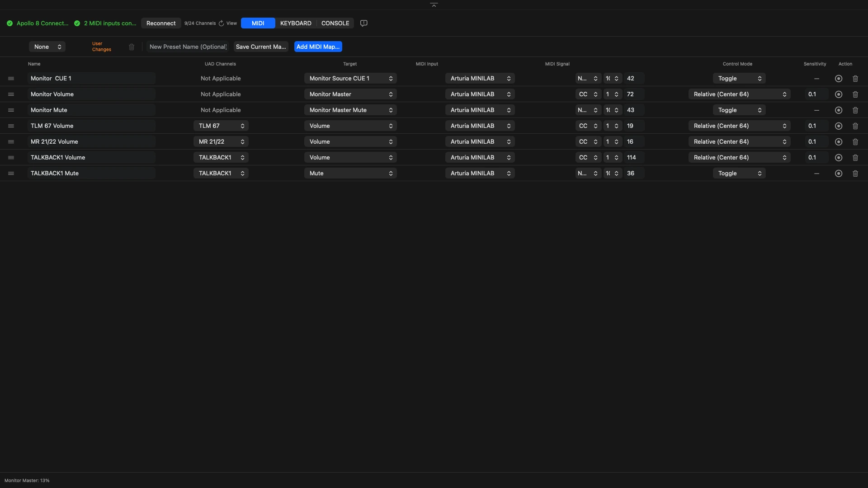The image size is (868, 488).
Task: Switch to the KEYBOARD tab
Action: pos(296,23)
